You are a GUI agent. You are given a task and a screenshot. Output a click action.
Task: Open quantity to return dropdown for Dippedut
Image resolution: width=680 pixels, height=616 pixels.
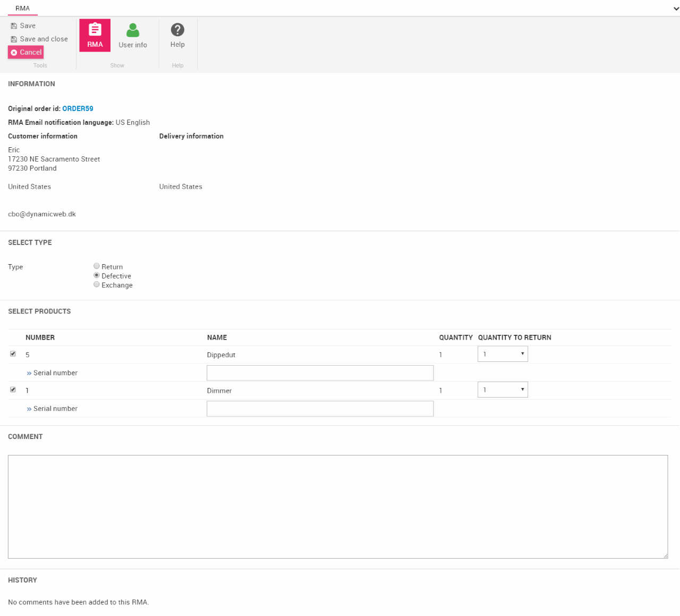[x=503, y=354]
